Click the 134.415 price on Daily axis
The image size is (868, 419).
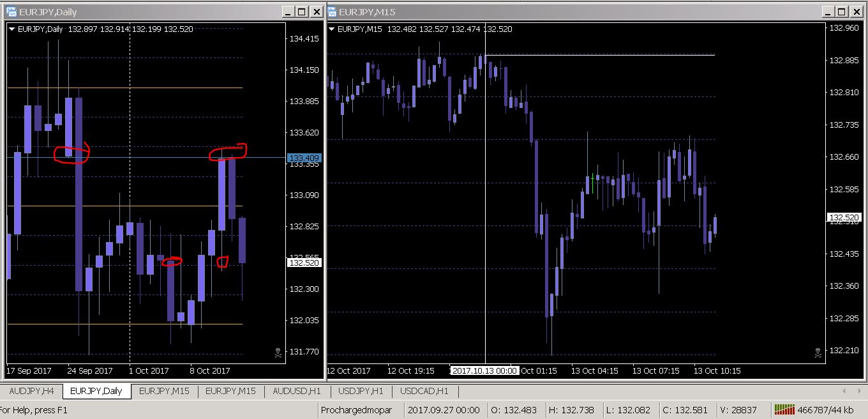point(304,39)
